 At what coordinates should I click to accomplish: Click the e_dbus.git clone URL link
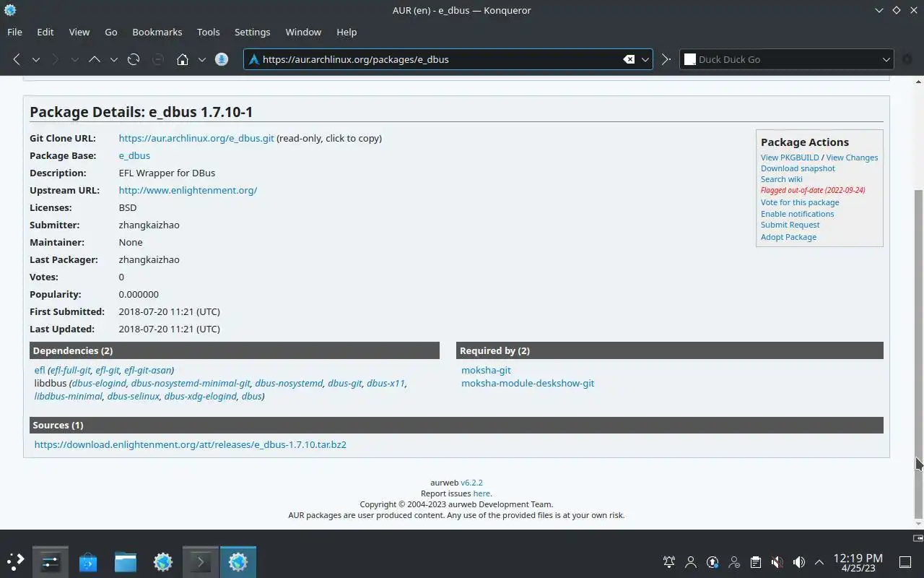[196, 138]
